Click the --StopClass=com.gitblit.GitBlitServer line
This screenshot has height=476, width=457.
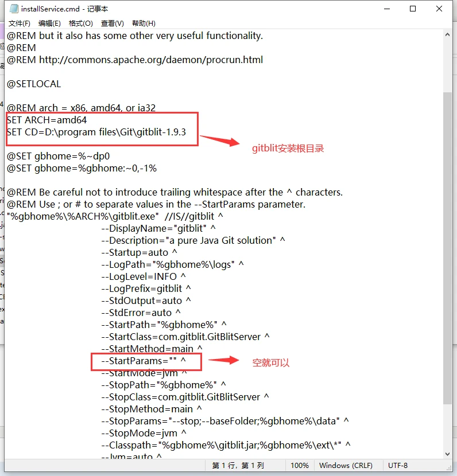point(185,397)
